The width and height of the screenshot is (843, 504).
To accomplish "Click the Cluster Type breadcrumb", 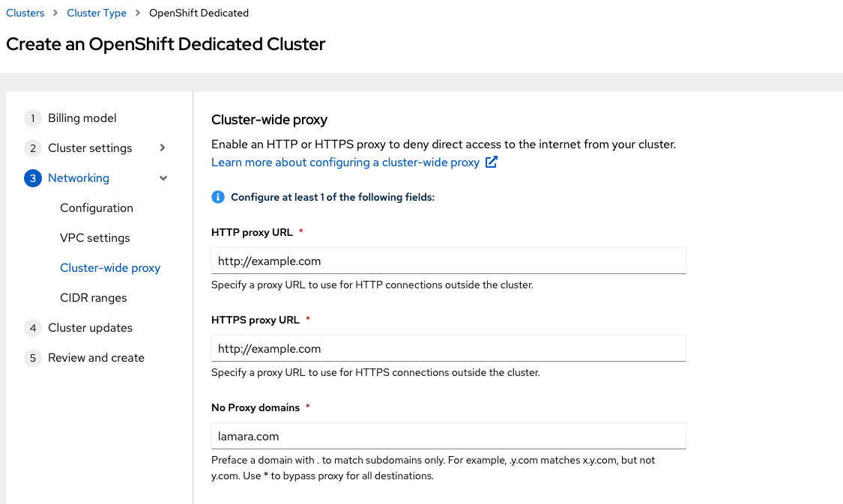I will [97, 13].
